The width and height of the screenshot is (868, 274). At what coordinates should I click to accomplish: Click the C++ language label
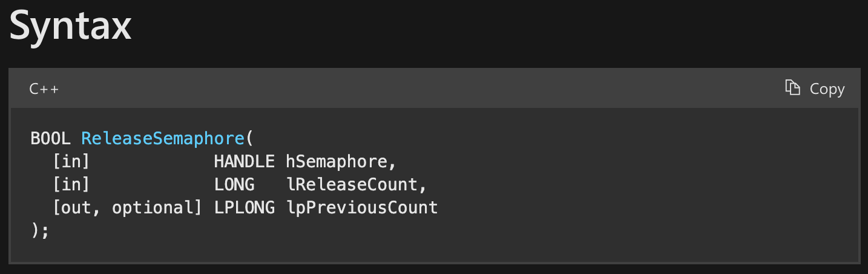pos(44,89)
